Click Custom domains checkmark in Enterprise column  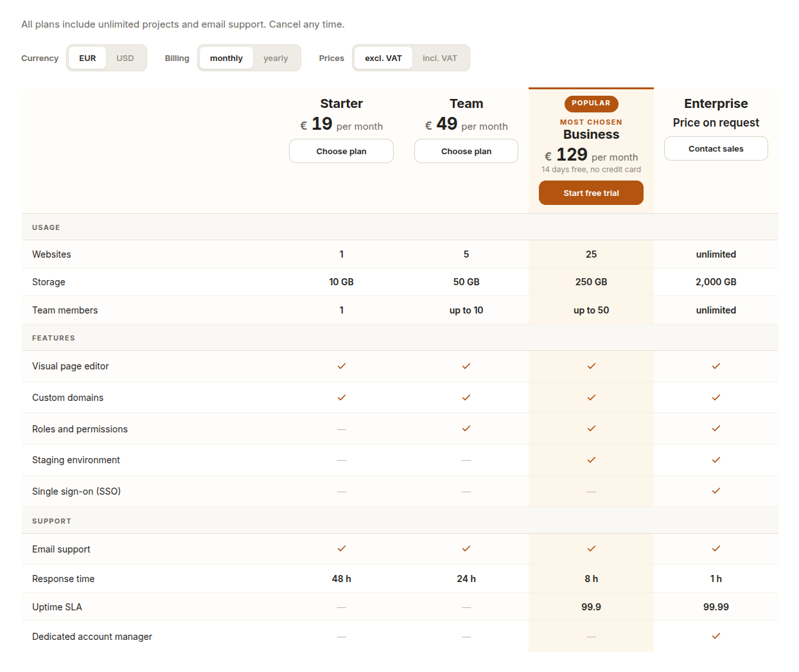[716, 398]
